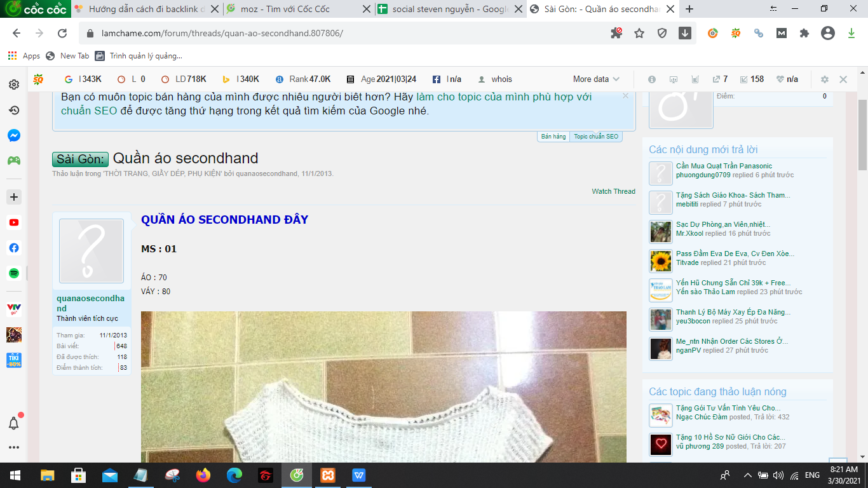The image size is (868, 488).
Task: Open the SEO toolbar settings gear
Action: pyautogui.click(x=825, y=79)
